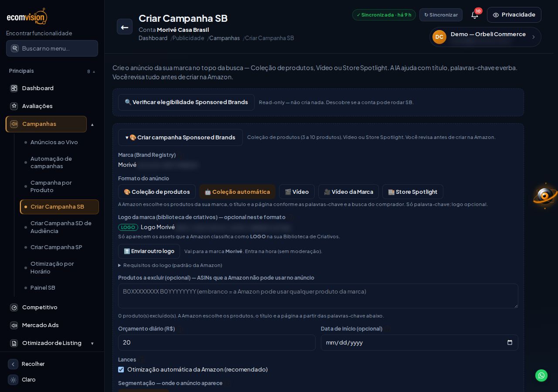Expand the Otimizador de Listing arrow
558x392 pixels.
(92, 344)
